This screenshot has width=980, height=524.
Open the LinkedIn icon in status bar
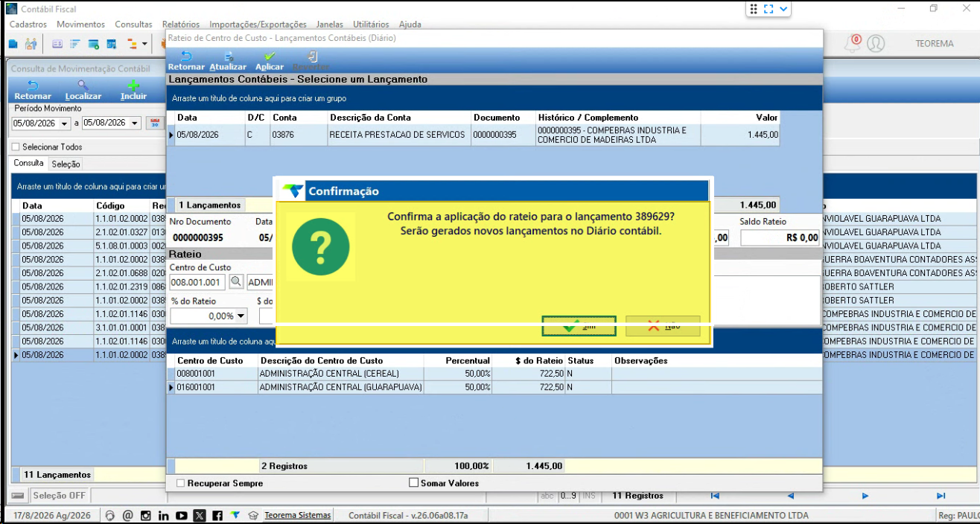(163, 515)
